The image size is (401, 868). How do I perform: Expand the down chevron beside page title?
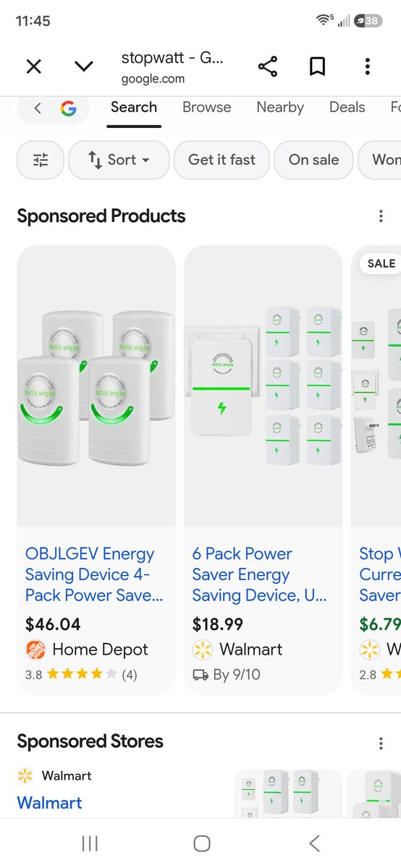(84, 67)
